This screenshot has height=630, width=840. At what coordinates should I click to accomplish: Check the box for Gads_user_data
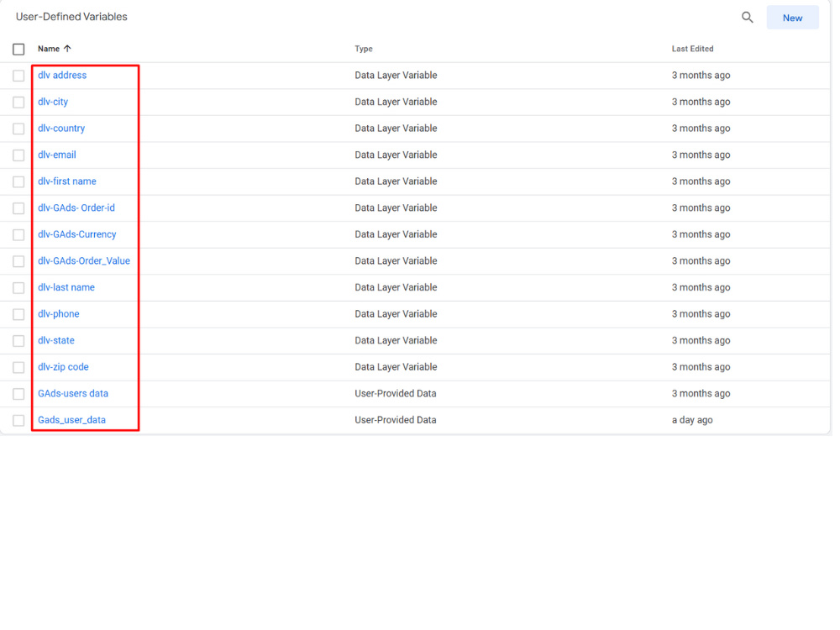pos(18,421)
